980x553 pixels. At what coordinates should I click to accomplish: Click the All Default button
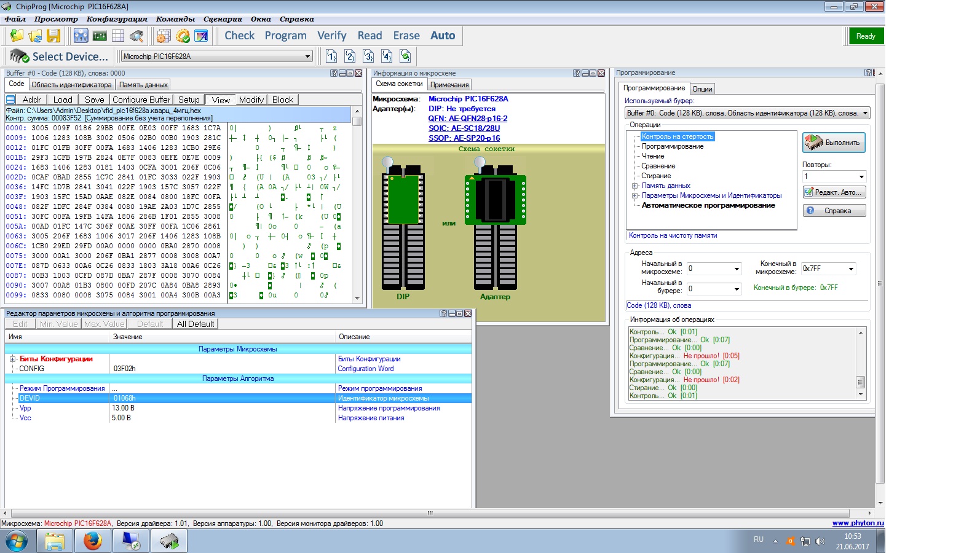[196, 324]
